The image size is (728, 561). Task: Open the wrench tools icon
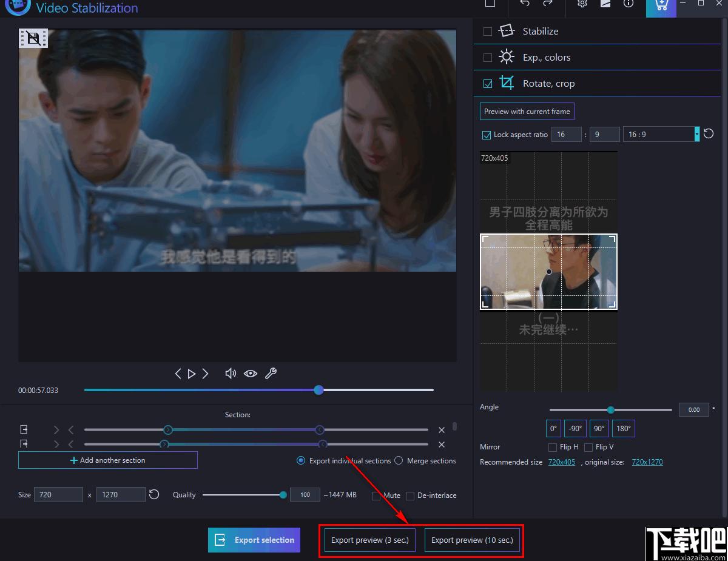(x=271, y=374)
